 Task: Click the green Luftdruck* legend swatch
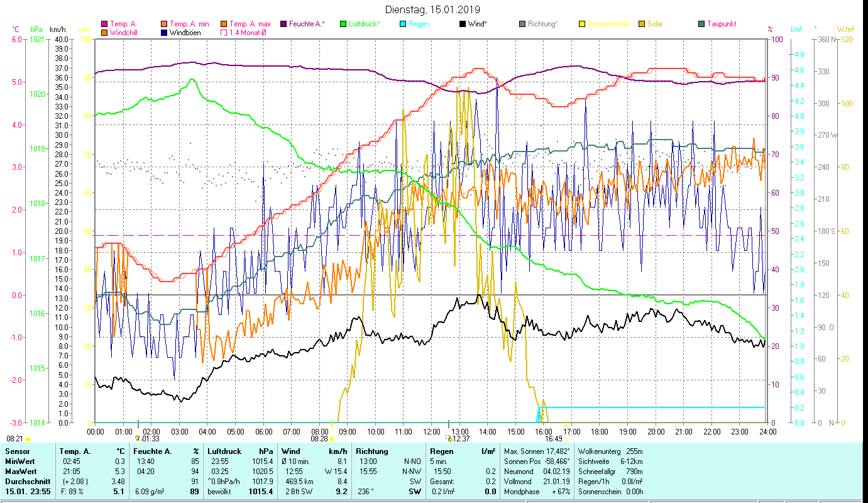pyautogui.click(x=343, y=24)
